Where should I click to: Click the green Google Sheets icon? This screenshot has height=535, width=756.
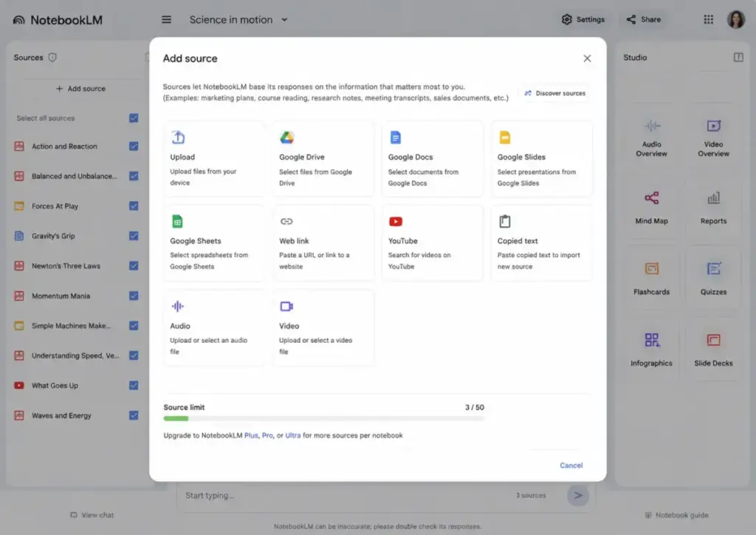177,222
